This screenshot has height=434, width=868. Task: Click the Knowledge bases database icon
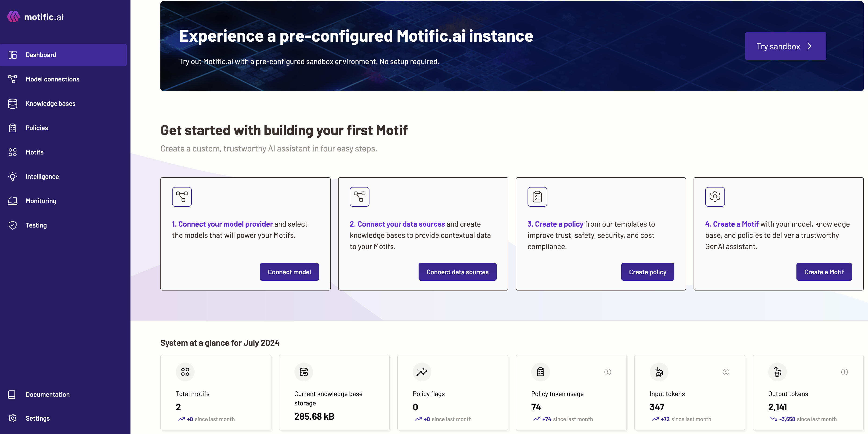click(12, 103)
